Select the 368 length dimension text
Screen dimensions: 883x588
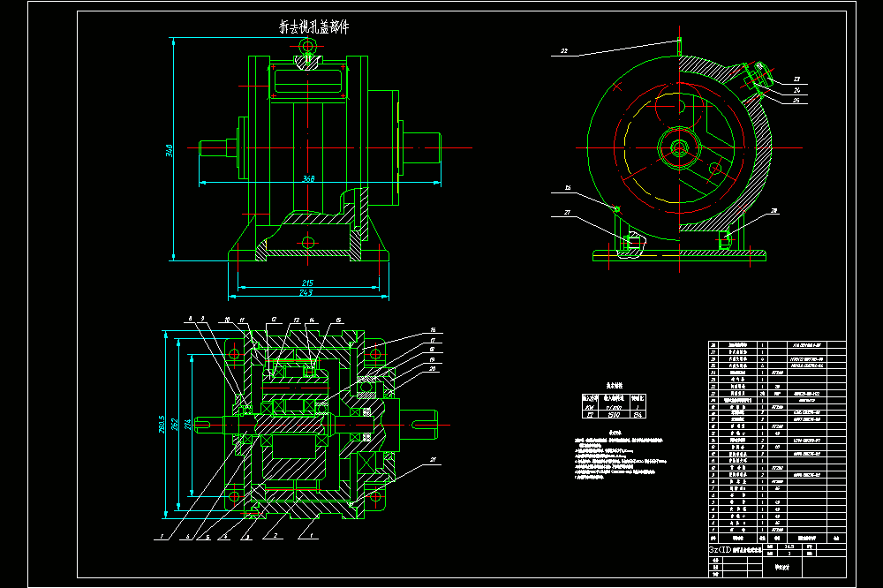pos(308,178)
